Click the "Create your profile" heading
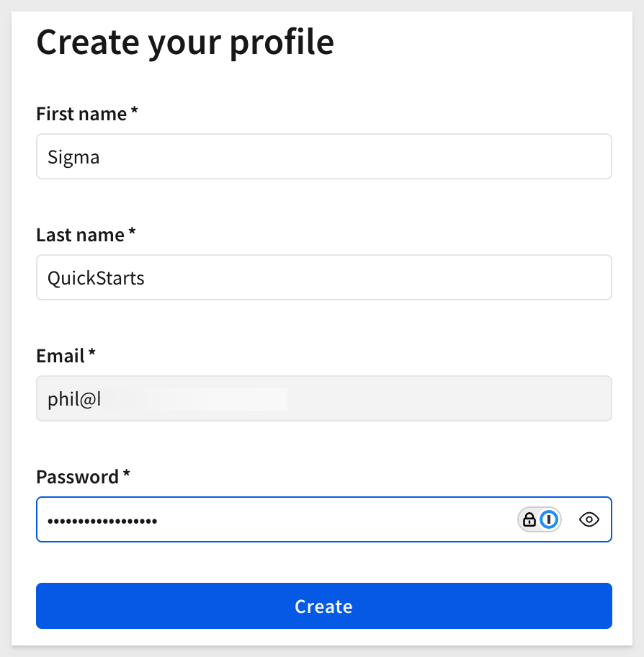Screen dimensions: 644x657 (x=185, y=43)
